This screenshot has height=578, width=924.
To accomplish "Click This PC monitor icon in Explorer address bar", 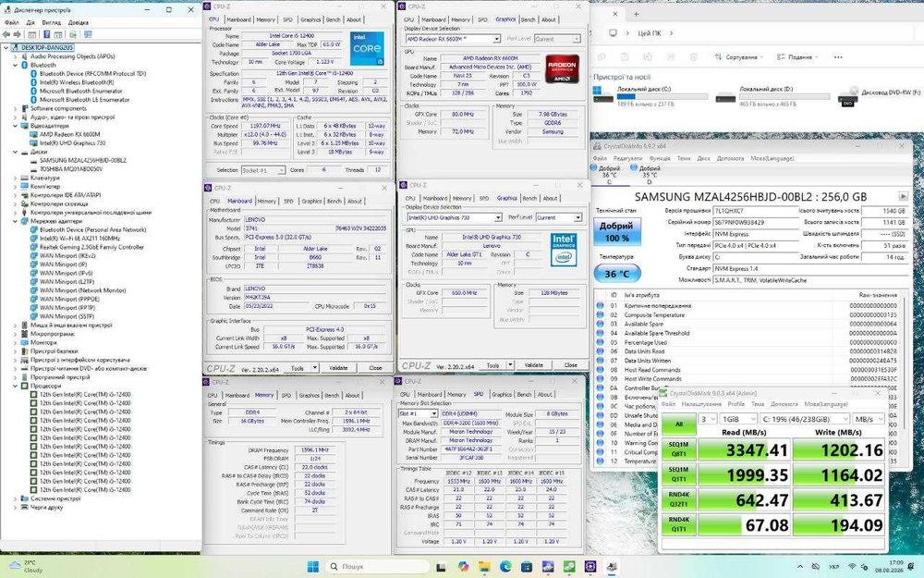I will pos(613,33).
